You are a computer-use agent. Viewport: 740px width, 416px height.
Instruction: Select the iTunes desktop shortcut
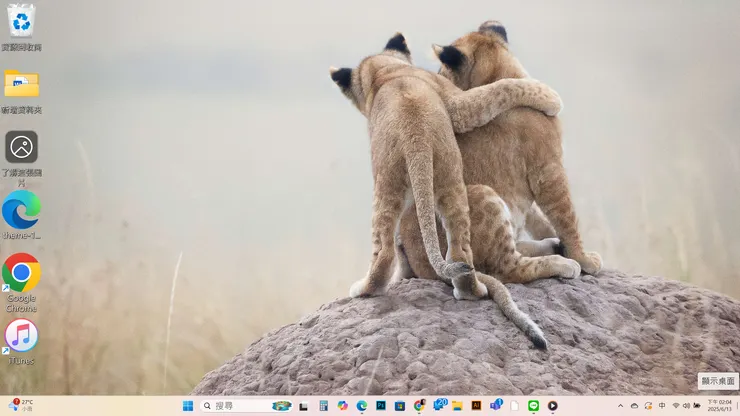[21, 341]
